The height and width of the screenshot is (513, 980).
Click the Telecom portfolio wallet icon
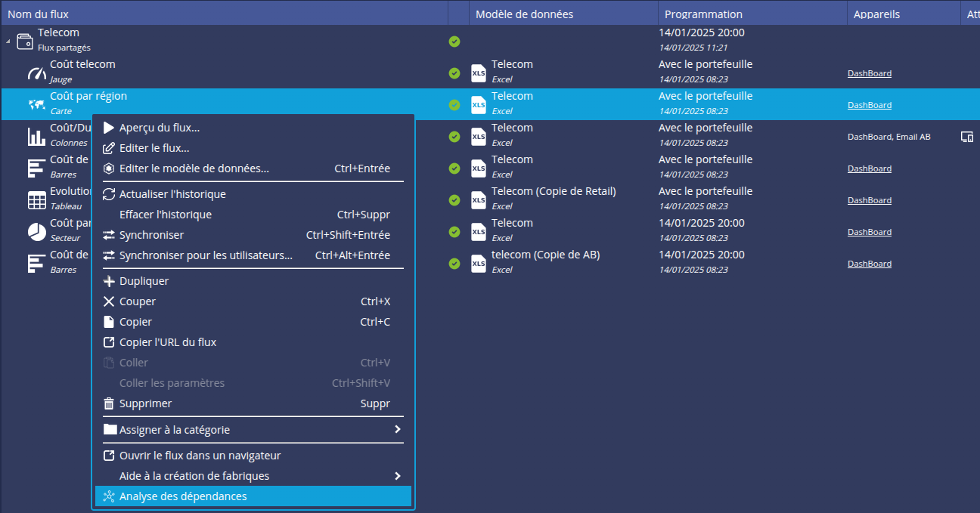24,41
